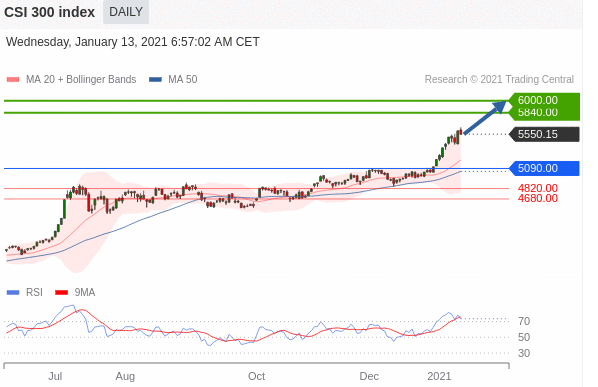Click the blue RSI color swatch
The width and height of the screenshot is (598, 387).
[13, 293]
